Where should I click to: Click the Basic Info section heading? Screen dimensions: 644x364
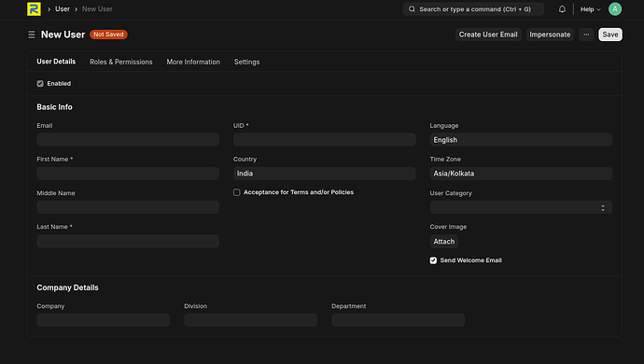click(x=55, y=107)
